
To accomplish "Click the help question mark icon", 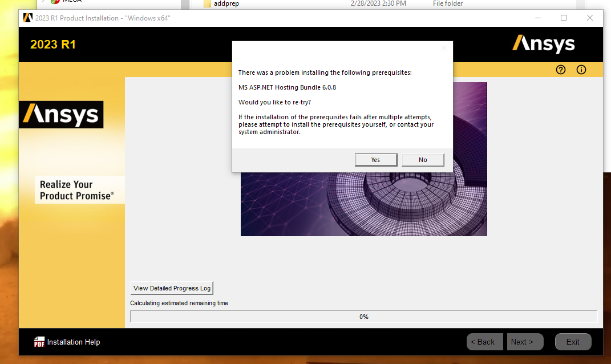I will [561, 70].
